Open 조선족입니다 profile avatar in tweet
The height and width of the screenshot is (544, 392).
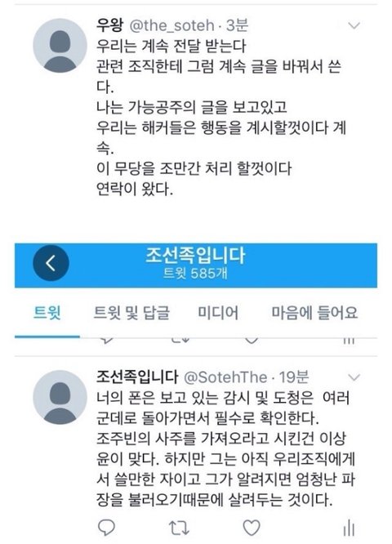(x=60, y=397)
